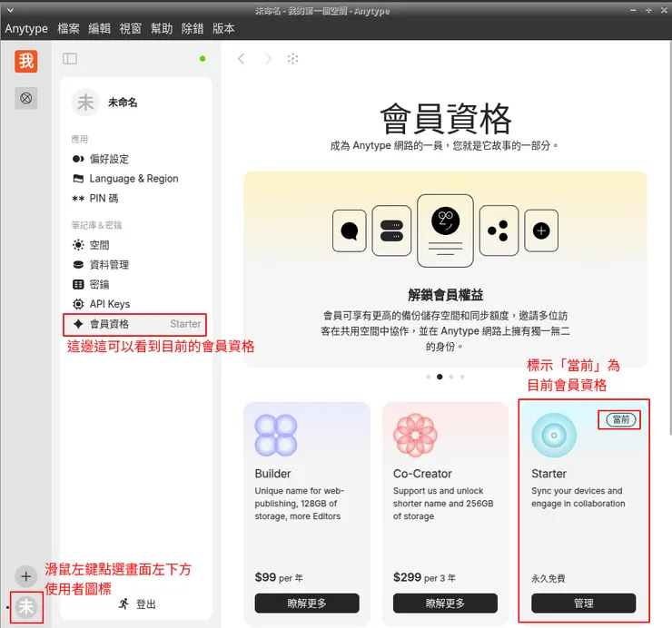Click the $299 per 3 年 price

pyautogui.click(x=424, y=577)
